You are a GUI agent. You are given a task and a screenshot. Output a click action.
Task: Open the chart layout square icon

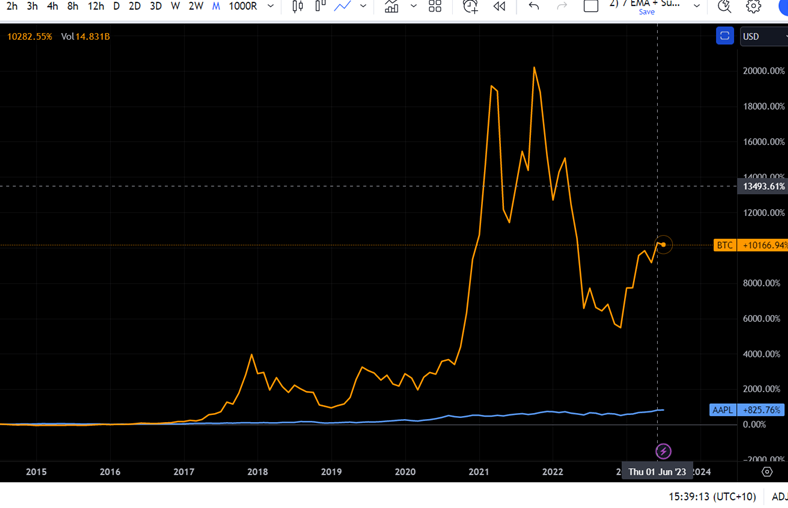click(591, 7)
